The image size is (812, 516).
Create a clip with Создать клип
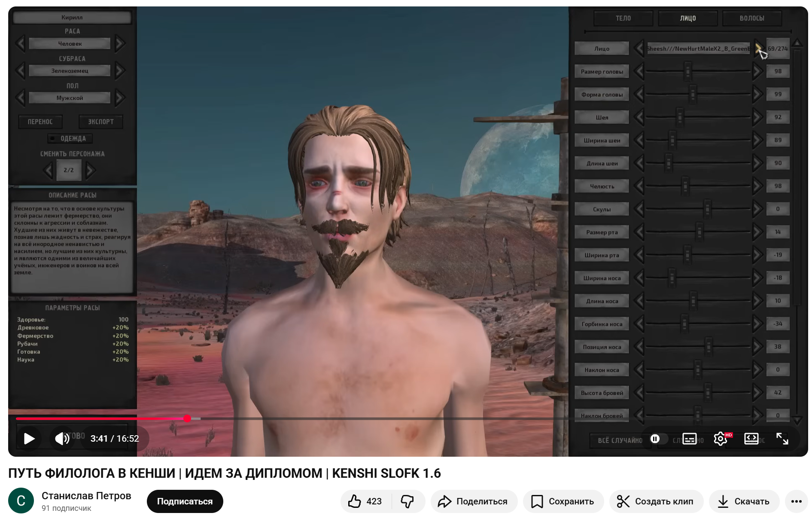pyautogui.click(x=656, y=501)
